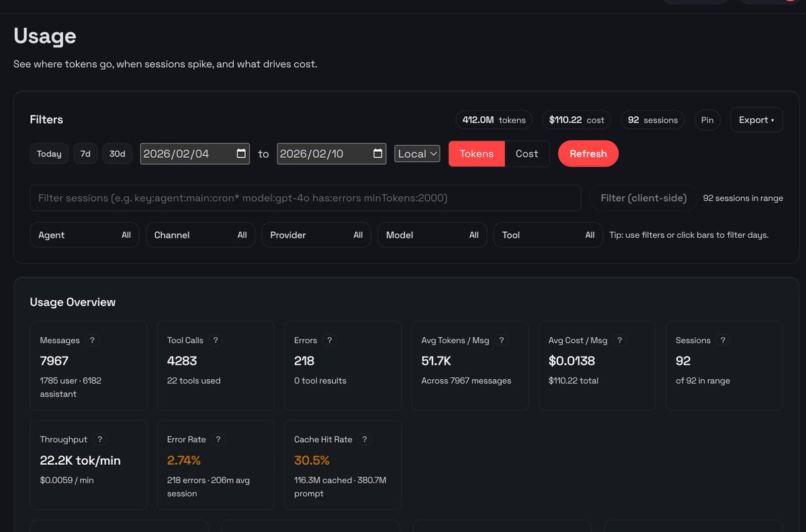Select the 7d date range

pyautogui.click(x=85, y=154)
